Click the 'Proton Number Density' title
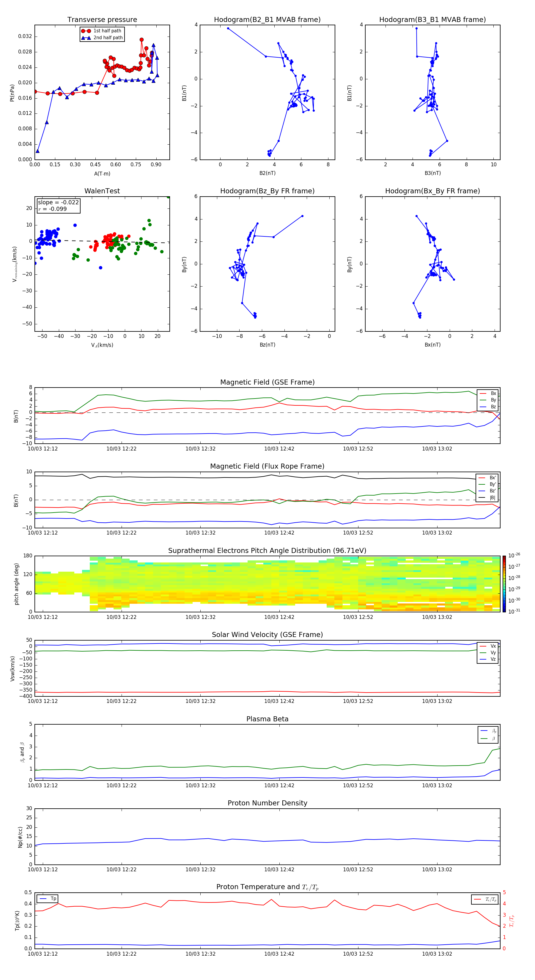This screenshot has height=980, width=535. click(267, 803)
